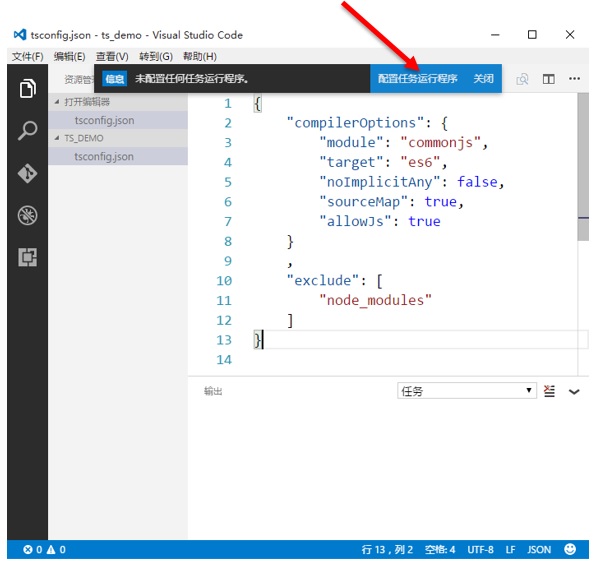This screenshot has width=594, height=563.
Task: Clear the output panel
Action: [549, 391]
